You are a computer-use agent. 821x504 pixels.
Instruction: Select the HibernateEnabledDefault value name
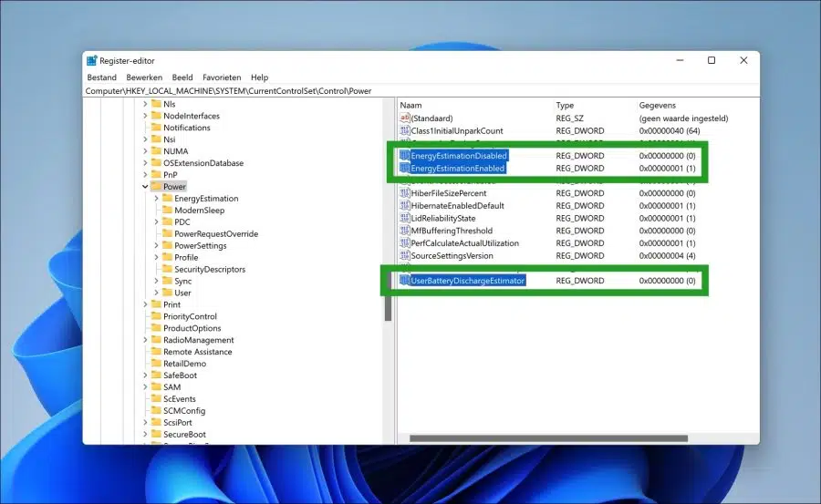pos(458,206)
